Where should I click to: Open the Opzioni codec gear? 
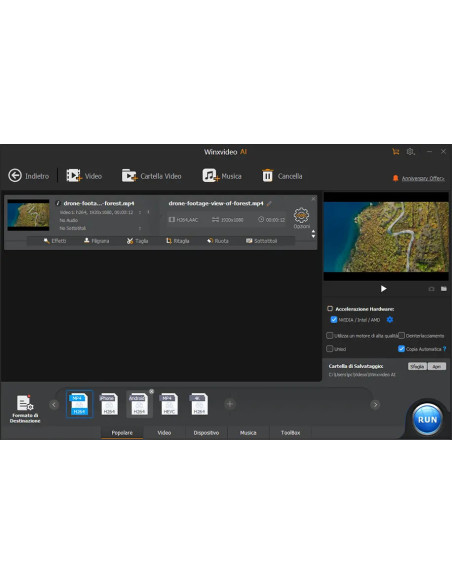(x=301, y=215)
